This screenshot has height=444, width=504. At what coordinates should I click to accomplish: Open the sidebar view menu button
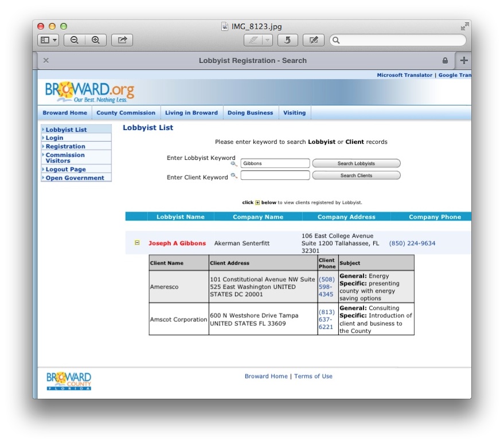click(48, 40)
